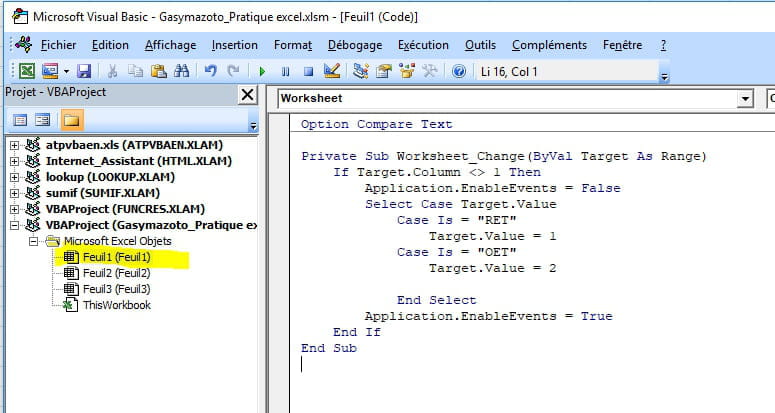Open the Affichage menu

tap(170, 45)
